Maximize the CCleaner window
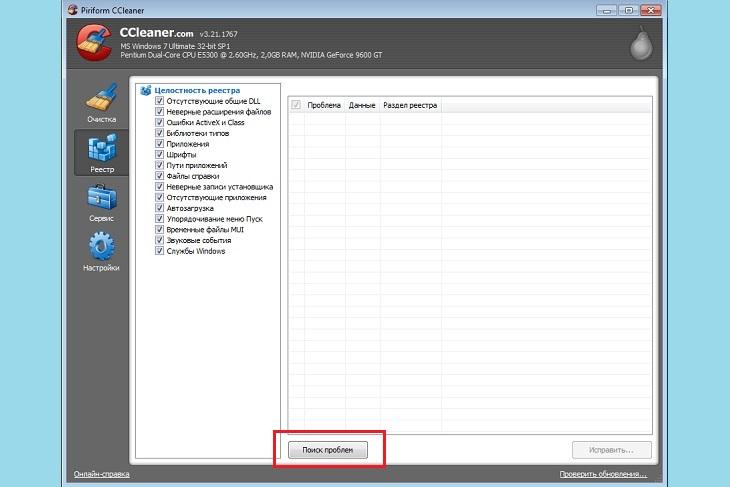 tap(629, 10)
